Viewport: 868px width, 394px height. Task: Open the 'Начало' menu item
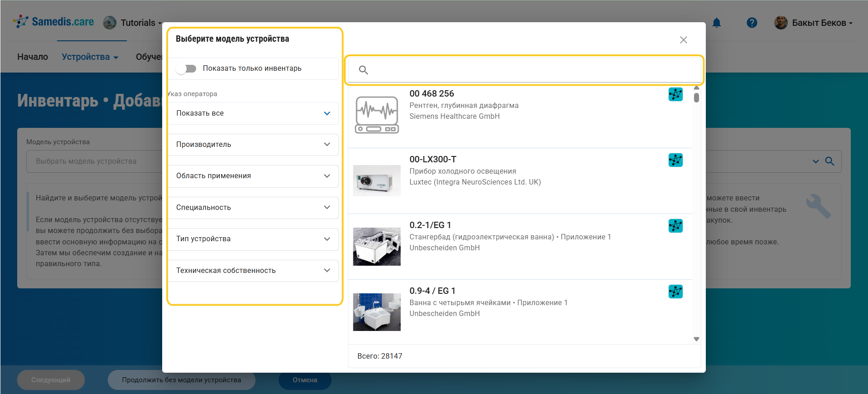click(33, 57)
